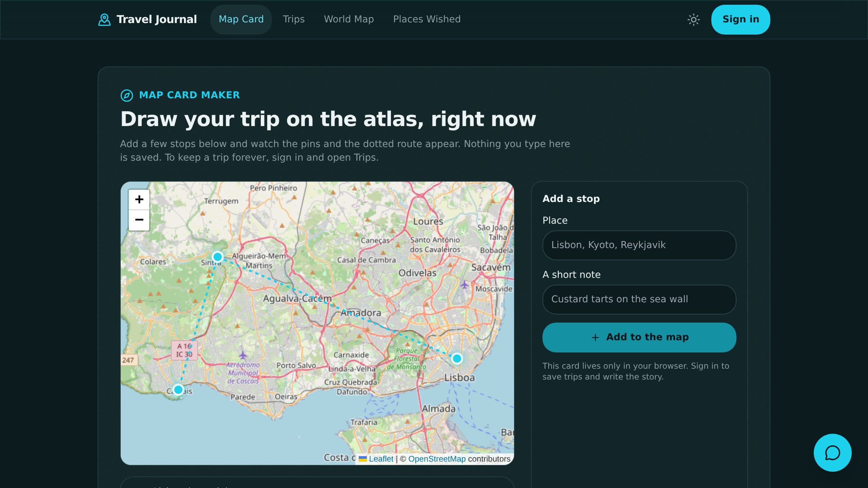Go to the World Map tab
This screenshot has width=868, height=488.
[x=349, y=19]
